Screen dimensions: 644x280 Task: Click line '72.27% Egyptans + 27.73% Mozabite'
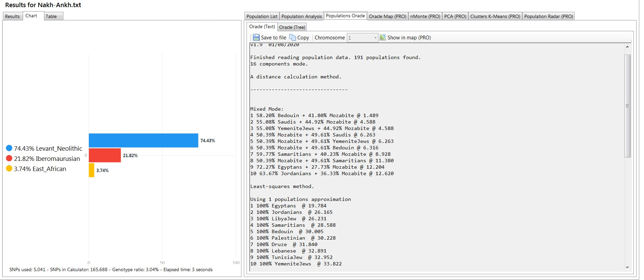[317, 167]
